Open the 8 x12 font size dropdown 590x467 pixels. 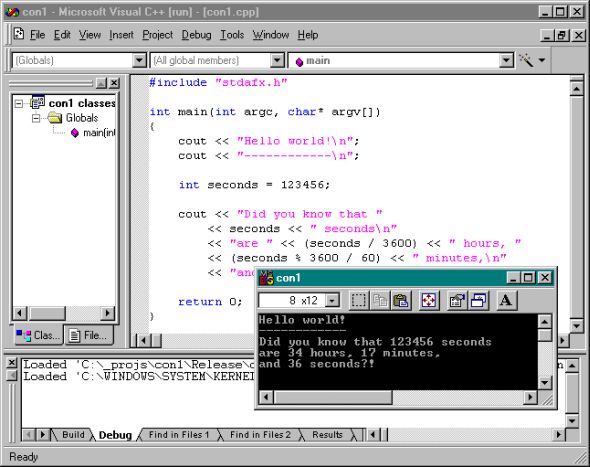pyautogui.click(x=332, y=301)
